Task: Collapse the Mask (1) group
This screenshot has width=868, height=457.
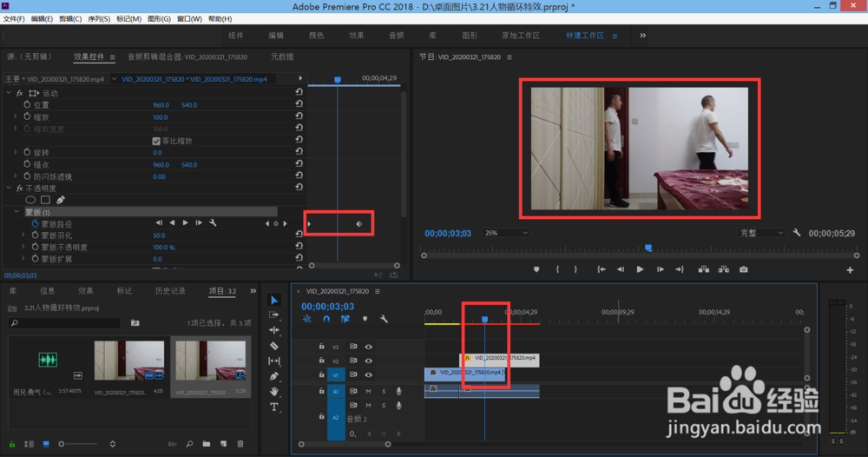Action: coord(16,212)
